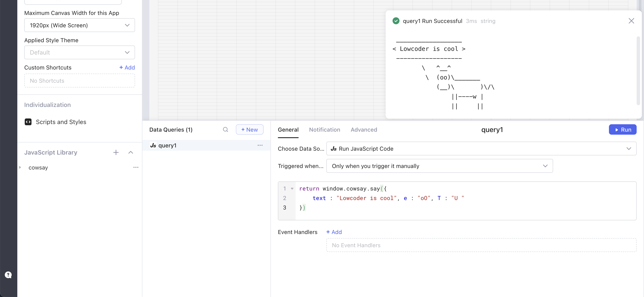
Task: Open the Applied Style Theme dropdown
Action: 79,52
